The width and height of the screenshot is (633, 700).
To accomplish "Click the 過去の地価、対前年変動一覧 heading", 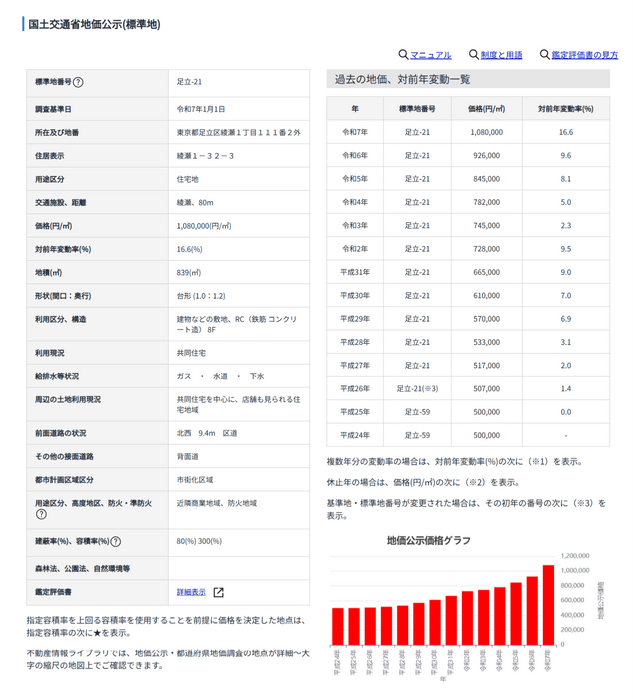I will click(403, 79).
